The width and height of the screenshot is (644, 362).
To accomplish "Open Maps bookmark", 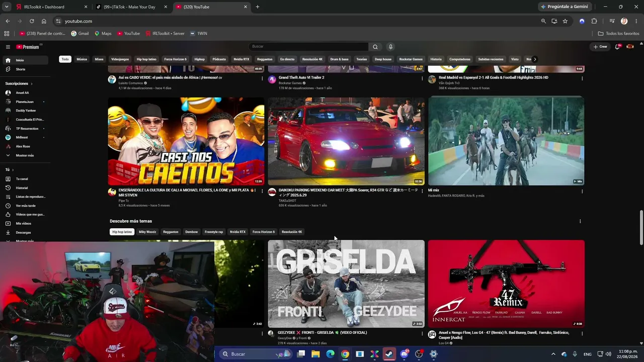I will [103, 34].
